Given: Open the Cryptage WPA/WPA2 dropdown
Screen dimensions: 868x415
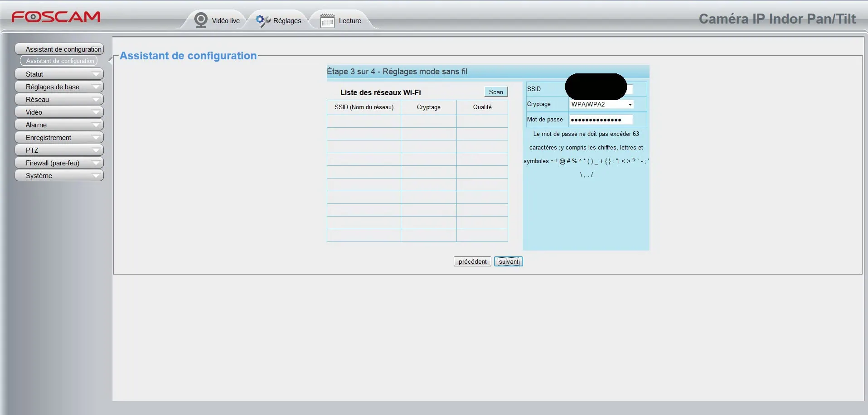Looking at the screenshot, I should pyautogui.click(x=601, y=104).
